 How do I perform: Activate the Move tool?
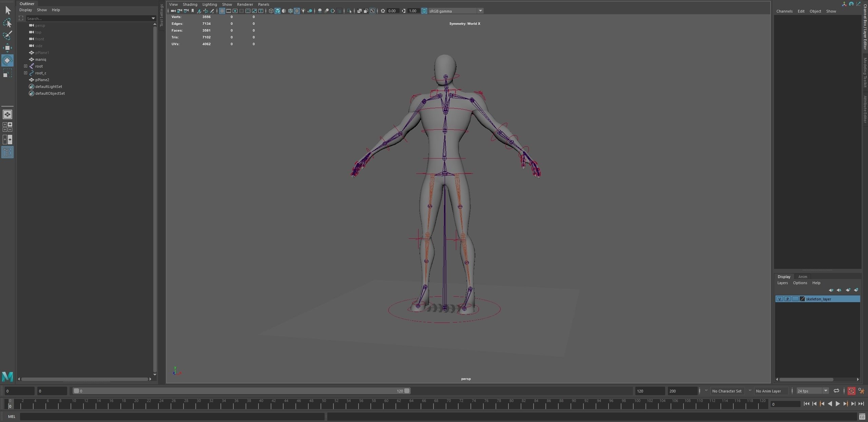pyautogui.click(x=7, y=48)
